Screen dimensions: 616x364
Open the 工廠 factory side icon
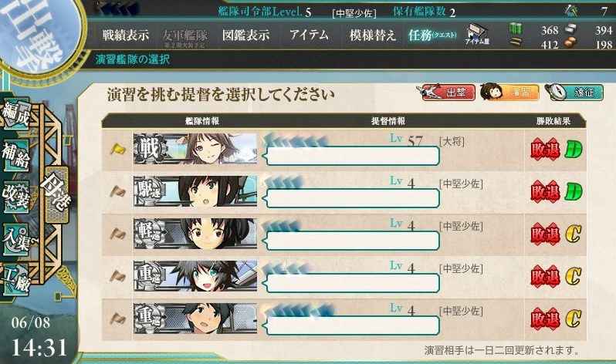pyautogui.click(x=16, y=279)
